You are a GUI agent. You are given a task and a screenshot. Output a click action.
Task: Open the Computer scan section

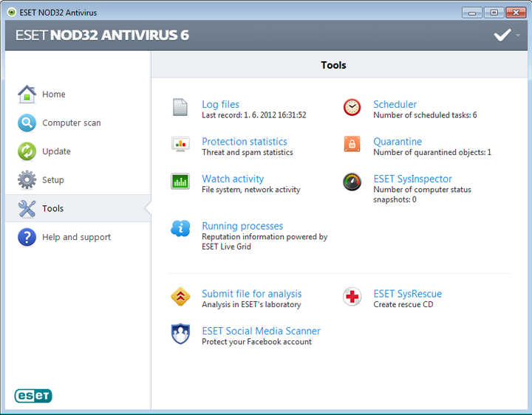pyautogui.click(x=72, y=123)
